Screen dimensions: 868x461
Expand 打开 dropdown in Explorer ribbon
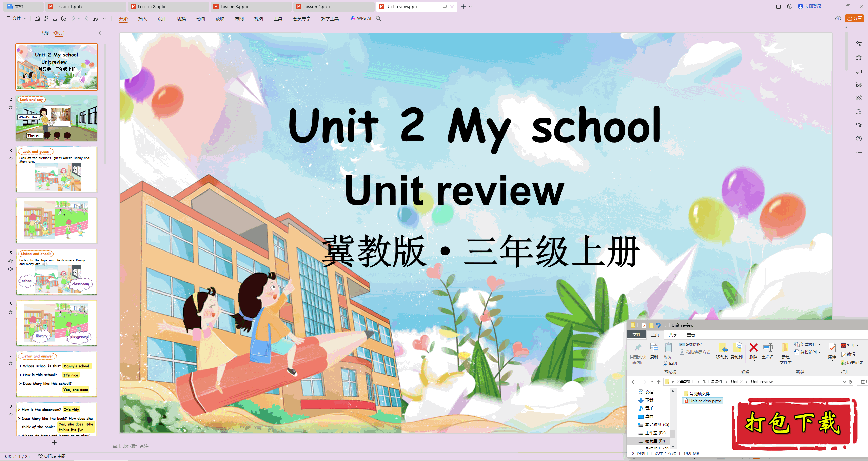click(857, 346)
